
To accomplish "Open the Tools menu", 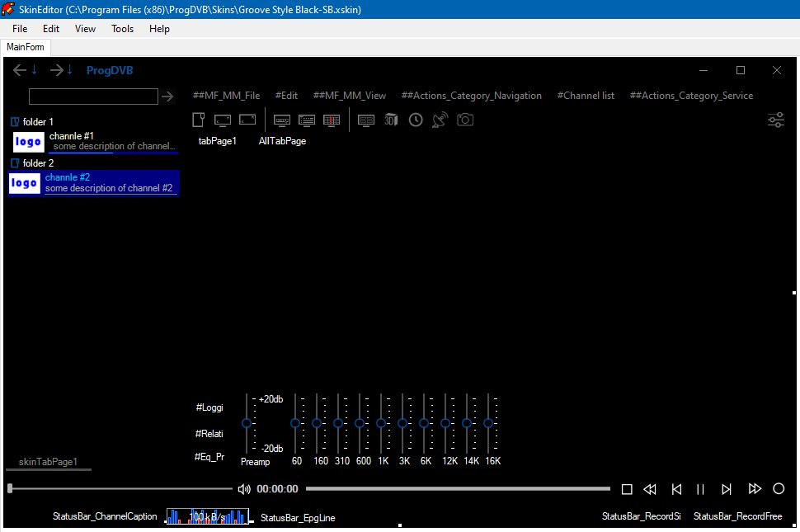I will tap(122, 29).
